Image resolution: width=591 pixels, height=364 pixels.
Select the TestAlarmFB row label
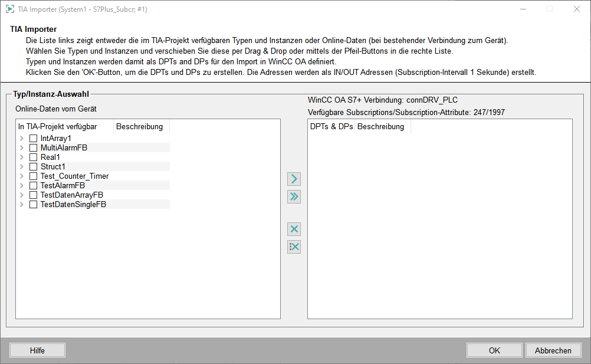click(x=63, y=185)
